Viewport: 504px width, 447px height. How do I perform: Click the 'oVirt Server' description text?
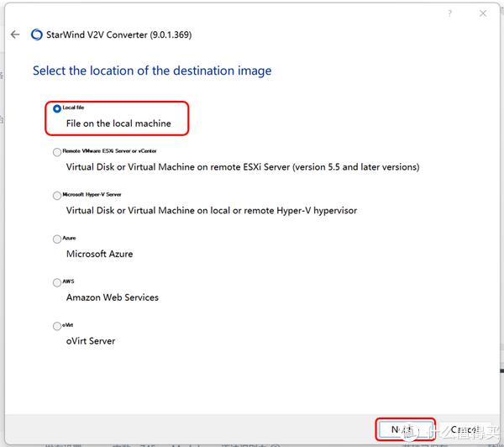point(91,341)
